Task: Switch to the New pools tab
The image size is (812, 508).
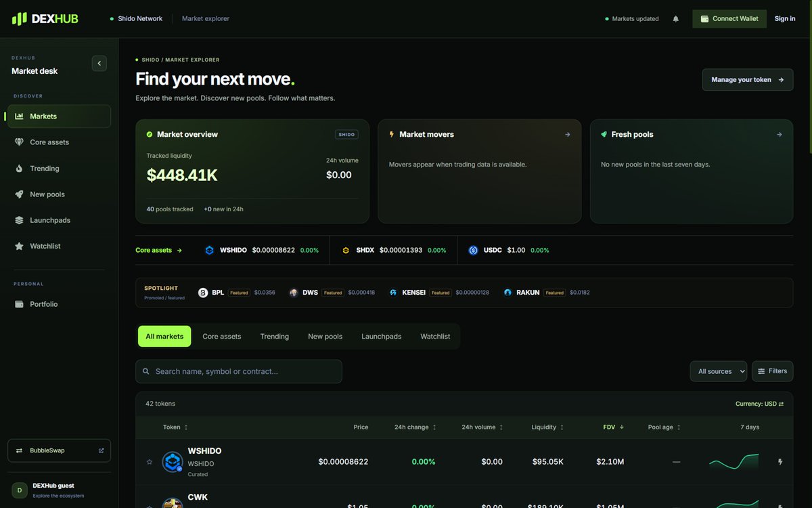Action: click(325, 337)
